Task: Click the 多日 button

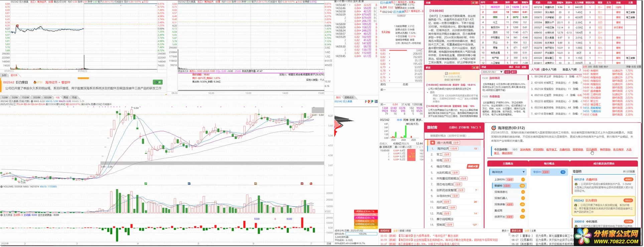Action: coord(514,72)
